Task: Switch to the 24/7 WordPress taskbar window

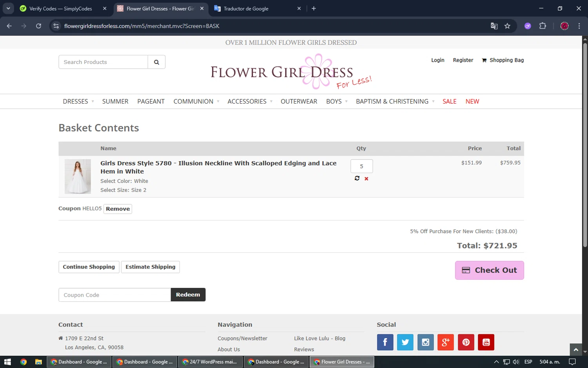Action: (x=211, y=362)
